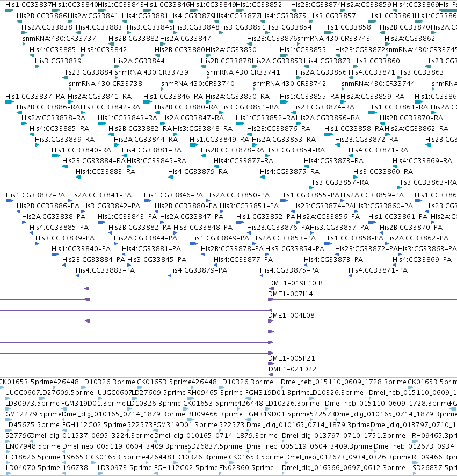The width and height of the screenshot is (457, 476).
Task: Click BAC clone DME1-005P21
Action: [x=292, y=358]
